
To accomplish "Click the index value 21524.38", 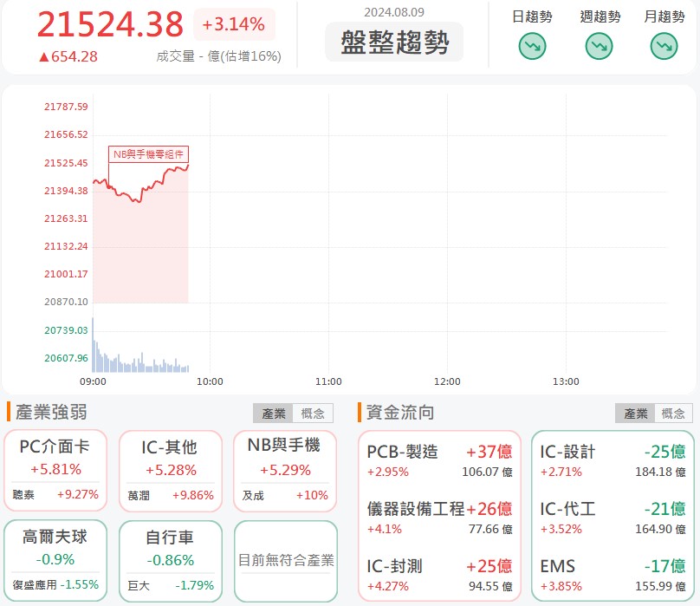I will point(110,24).
